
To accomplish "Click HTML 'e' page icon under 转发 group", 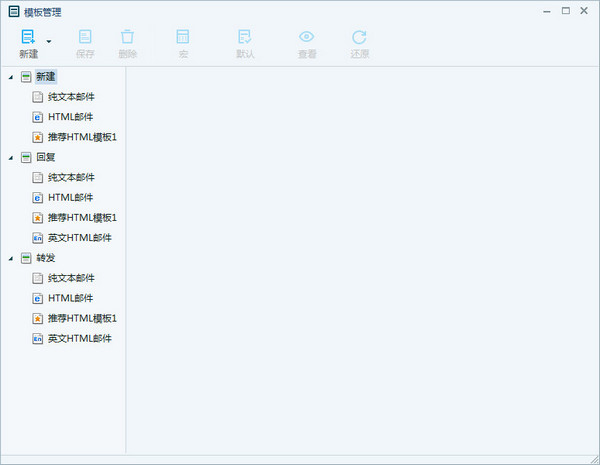I will point(38,298).
